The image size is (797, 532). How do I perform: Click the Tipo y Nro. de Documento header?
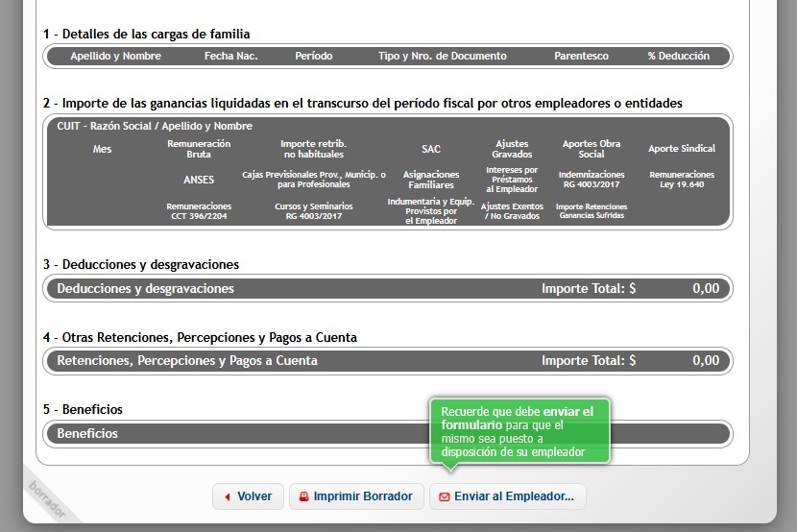[442, 56]
